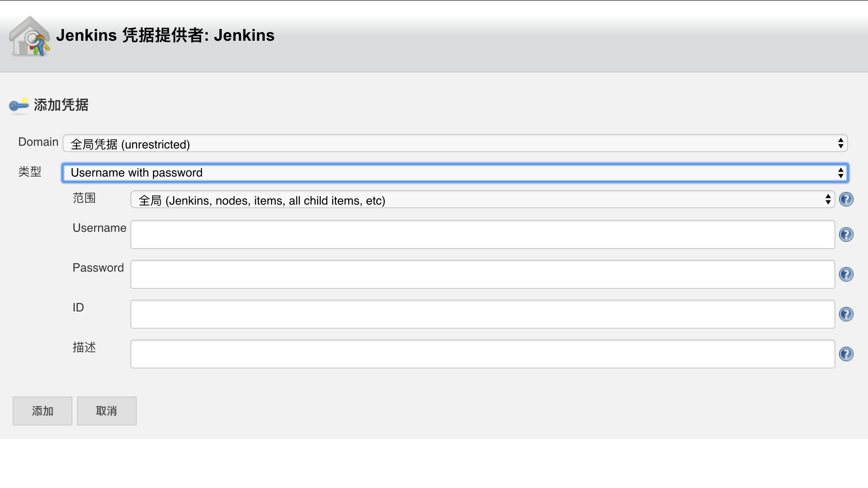This screenshot has width=868, height=488.
Task: Open help icon next to ID field
Action: tap(846, 314)
